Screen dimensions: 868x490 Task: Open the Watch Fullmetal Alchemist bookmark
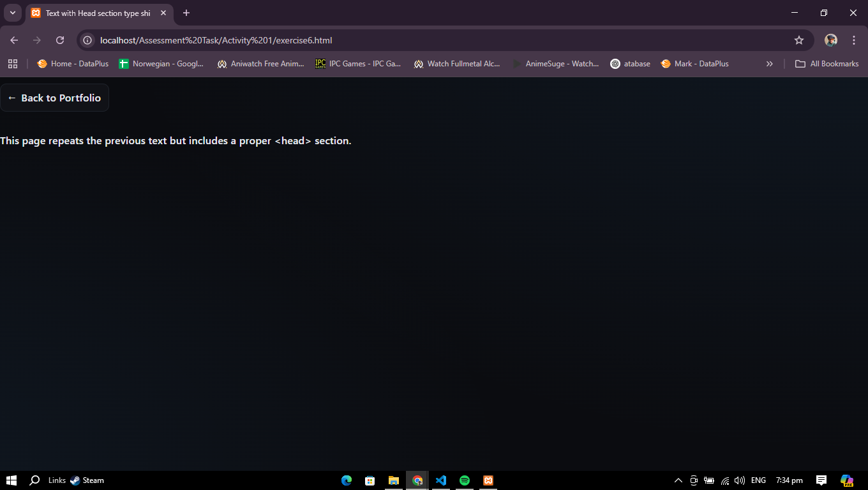point(457,64)
